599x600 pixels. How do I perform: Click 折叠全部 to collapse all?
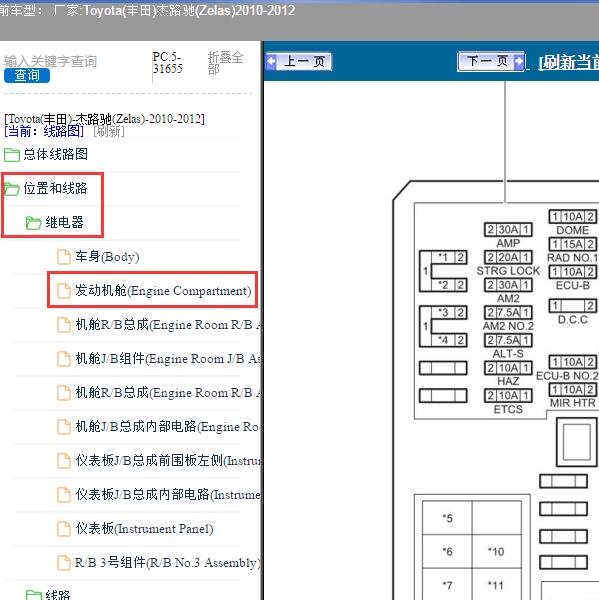pos(225,63)
